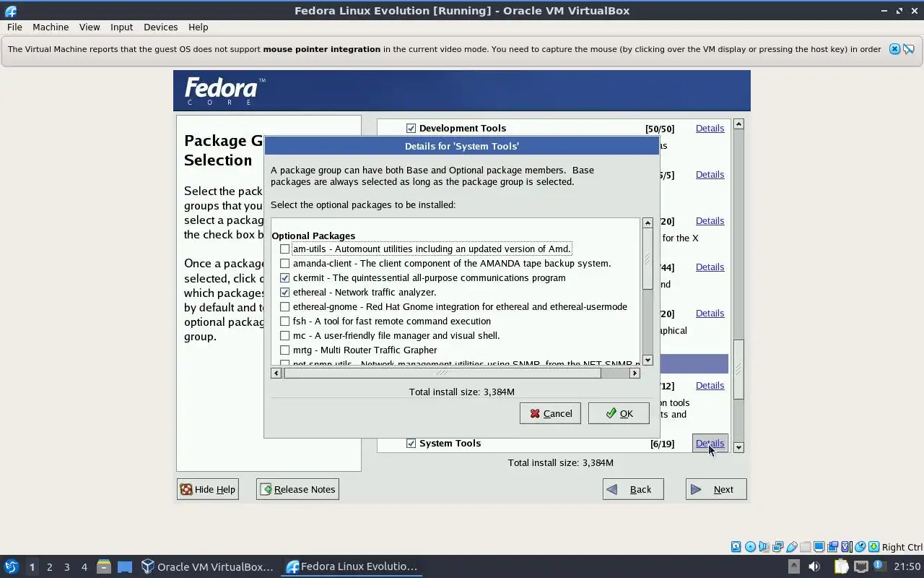924x578 pixels.
Task: Click the optional packages horizontal scrollbar thumb
Action: click(443, 373)
